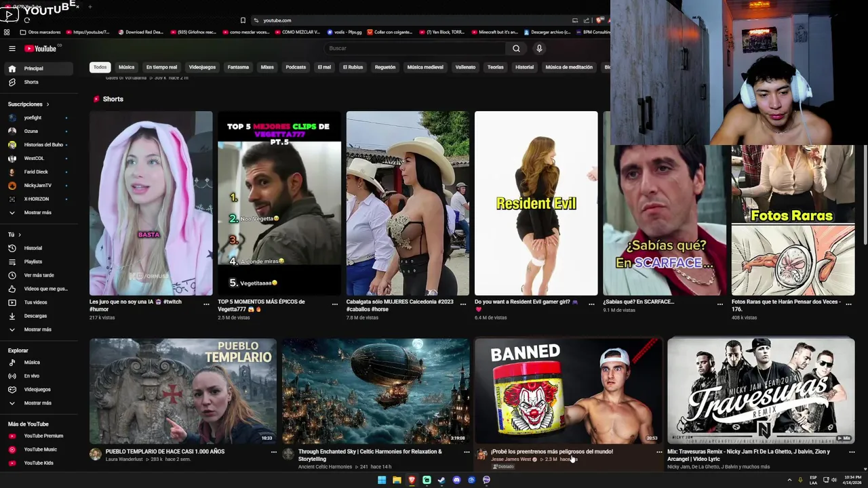Select the Mixes filter chip
This screenshot has height=488, width=868.
click(x=267, y=67)
